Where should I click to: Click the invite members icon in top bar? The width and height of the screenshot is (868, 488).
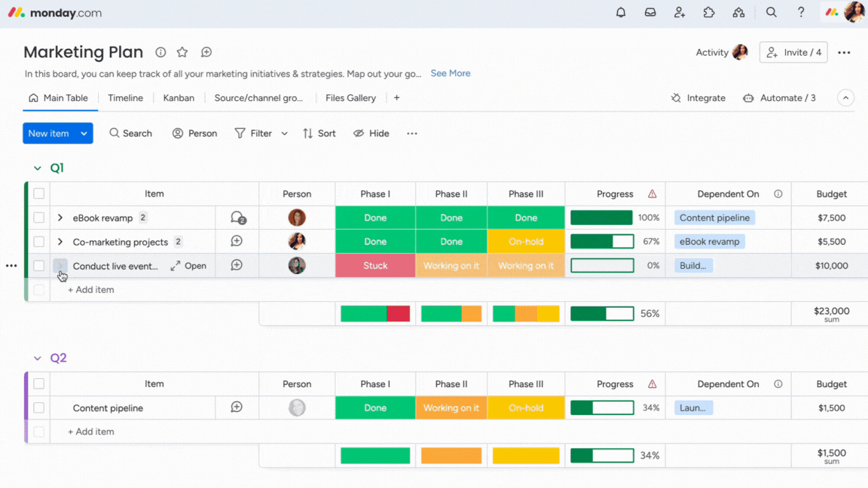[680, 13]
